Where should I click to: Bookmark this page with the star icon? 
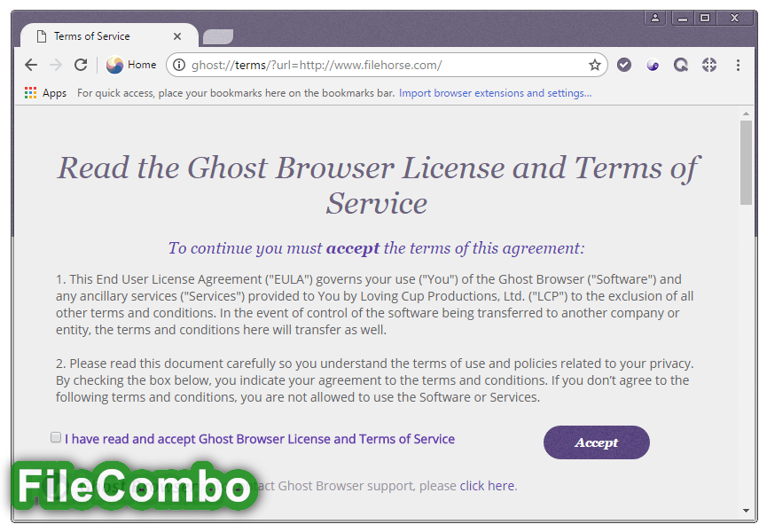coord(595,65)
